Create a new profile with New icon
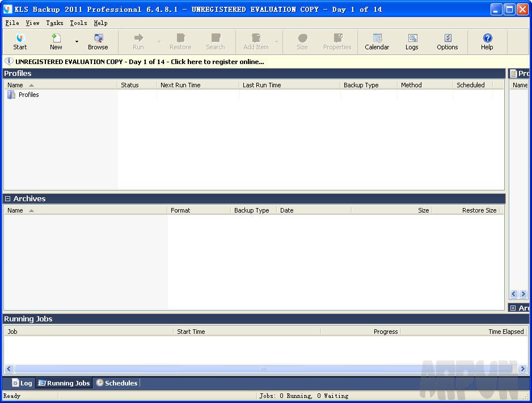 coord(56,42)
